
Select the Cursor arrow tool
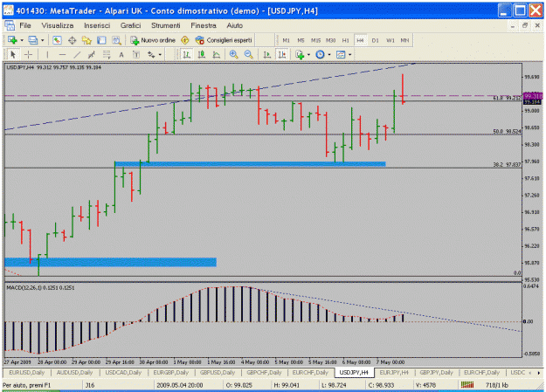(13, 55)
